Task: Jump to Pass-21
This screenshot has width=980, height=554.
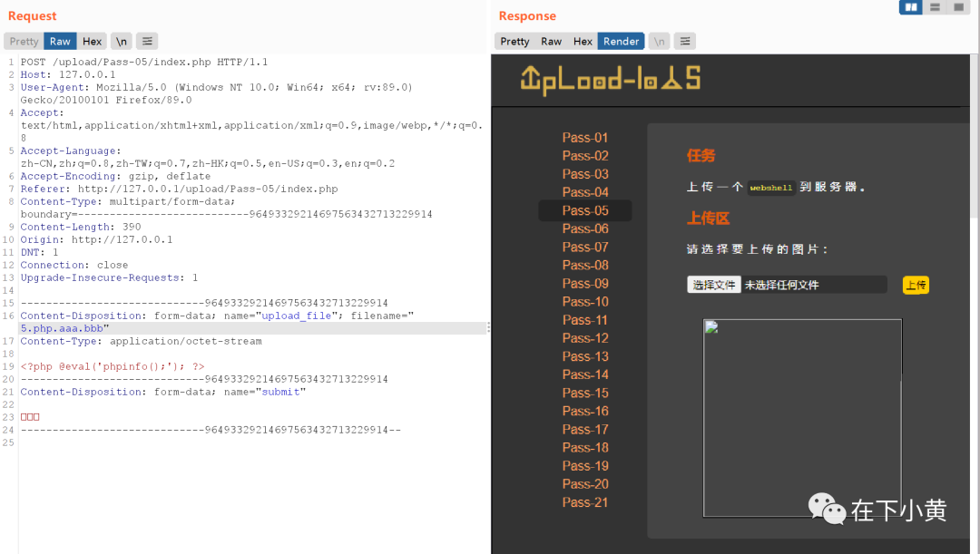Action: [585, 502]
